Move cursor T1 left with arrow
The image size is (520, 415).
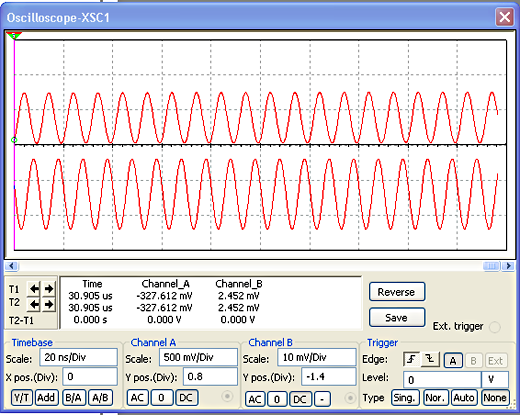point(34,288)
